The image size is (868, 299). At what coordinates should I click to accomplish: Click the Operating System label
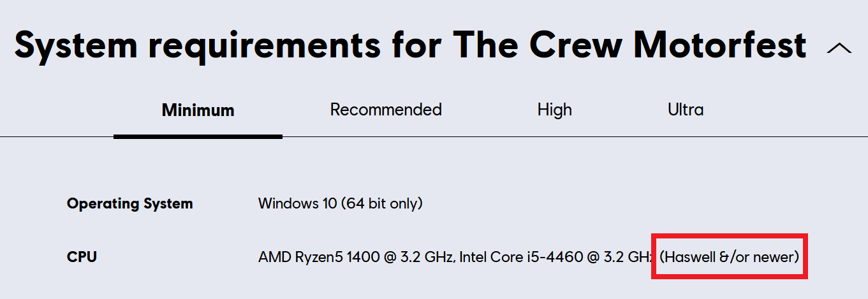tap(129, 204)
